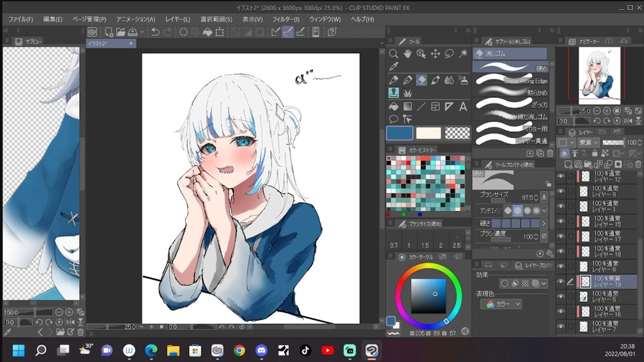Click the Undo arrow in command bar

pyautogui.click(x=155, y=32)
